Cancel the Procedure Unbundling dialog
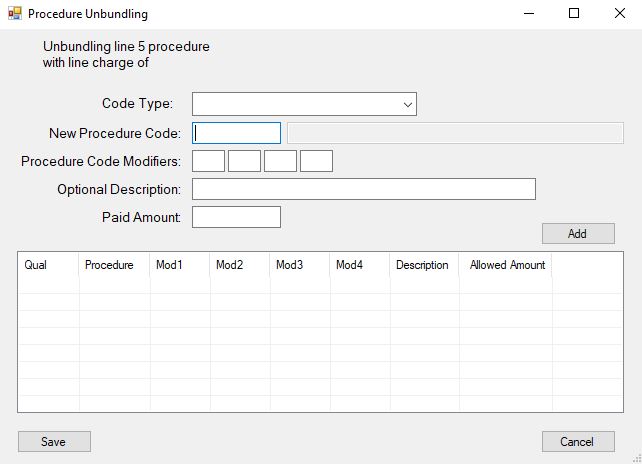 point(578,441)
